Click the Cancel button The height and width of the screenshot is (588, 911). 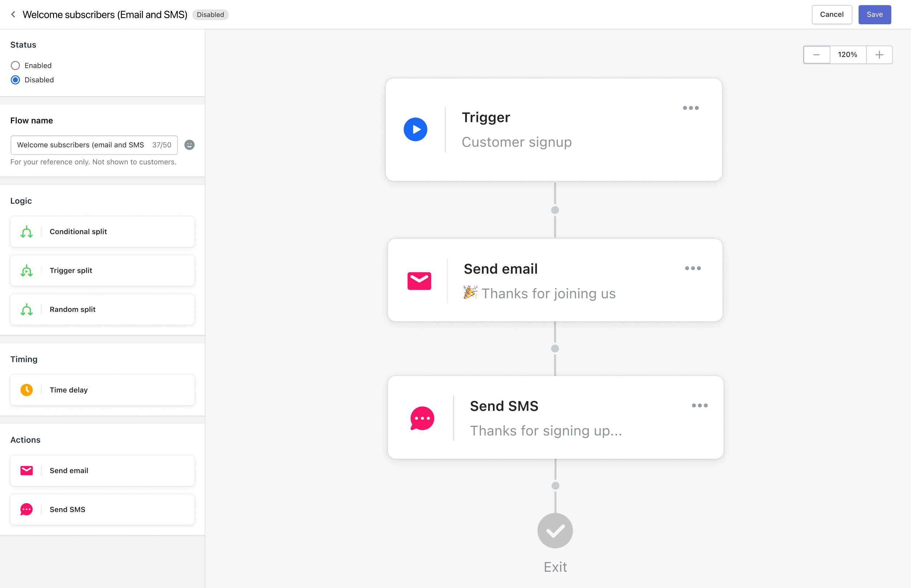tap(832, 14)
